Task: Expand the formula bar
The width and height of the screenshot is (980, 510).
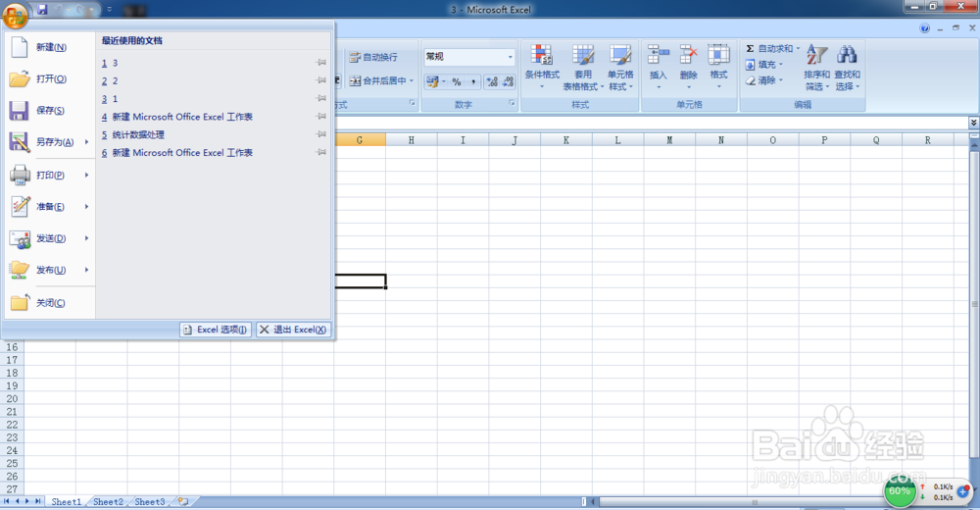Action: pyautogui.click(x=973, y=123)
